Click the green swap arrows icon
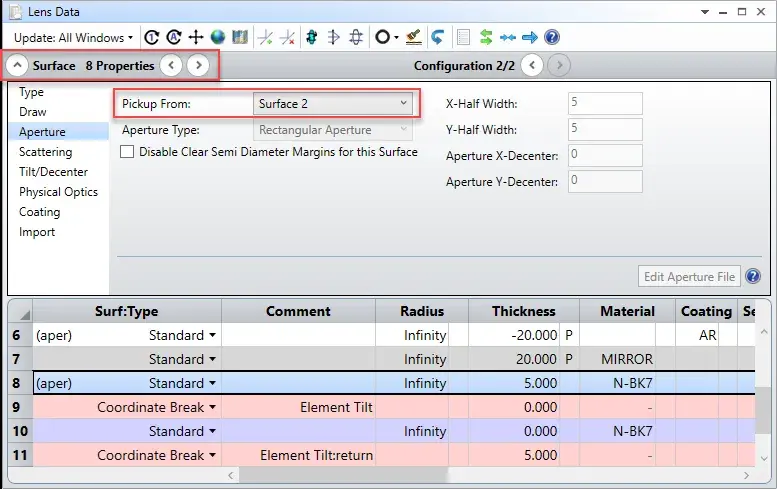Viewport: 777px width, 489px height. 486,37
